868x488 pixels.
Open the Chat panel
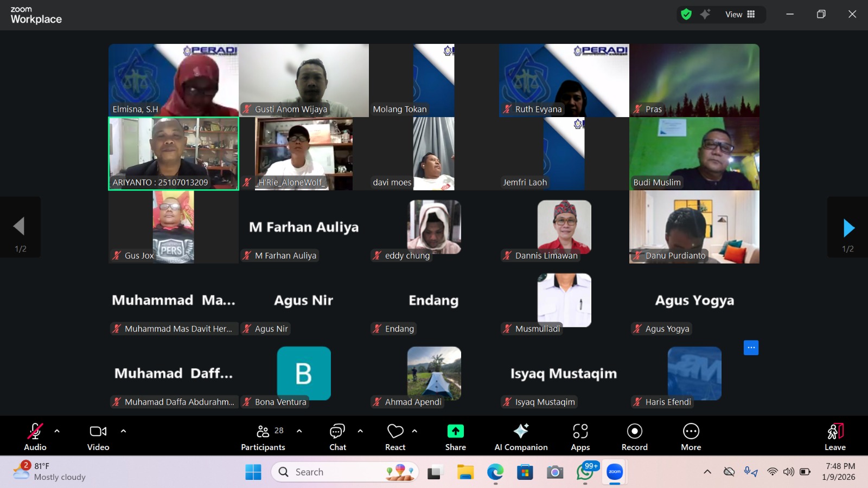337,438
